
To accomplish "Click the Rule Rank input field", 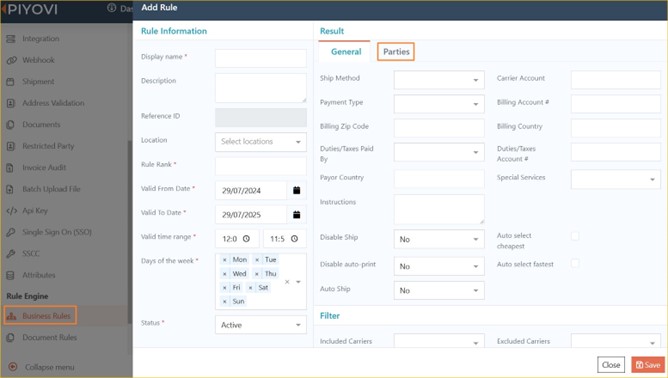I will coord(261,166).
